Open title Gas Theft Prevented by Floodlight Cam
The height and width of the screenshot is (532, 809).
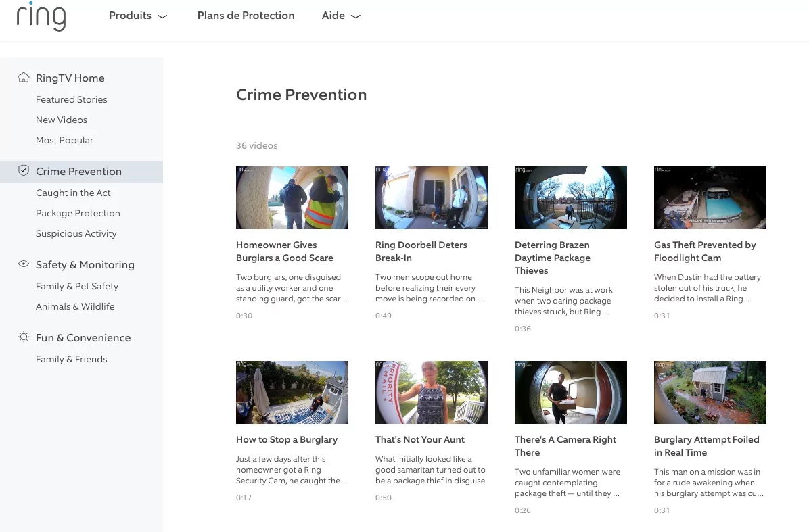705,251
